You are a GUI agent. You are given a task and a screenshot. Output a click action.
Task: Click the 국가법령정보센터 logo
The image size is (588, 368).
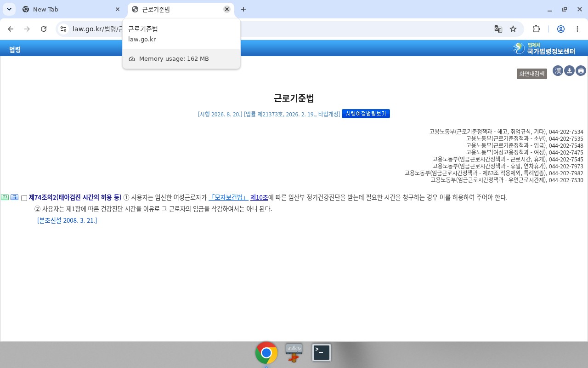544,48
